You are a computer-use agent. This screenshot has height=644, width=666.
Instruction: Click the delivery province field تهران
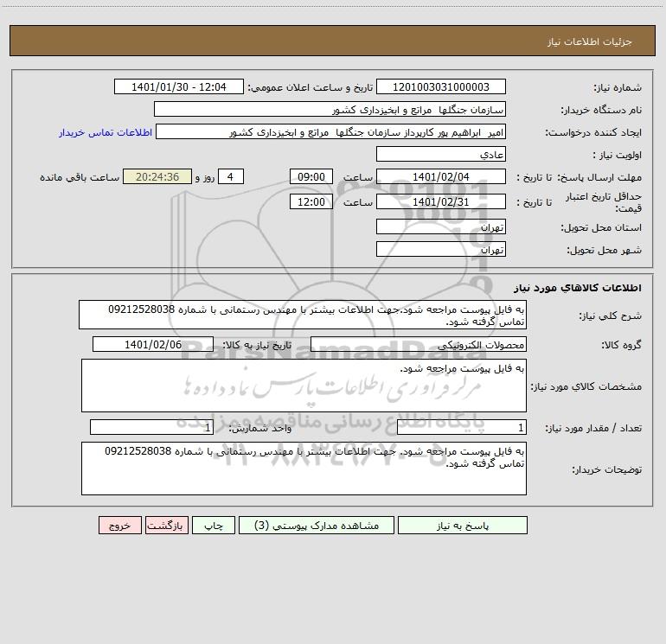tap(441, 226)
